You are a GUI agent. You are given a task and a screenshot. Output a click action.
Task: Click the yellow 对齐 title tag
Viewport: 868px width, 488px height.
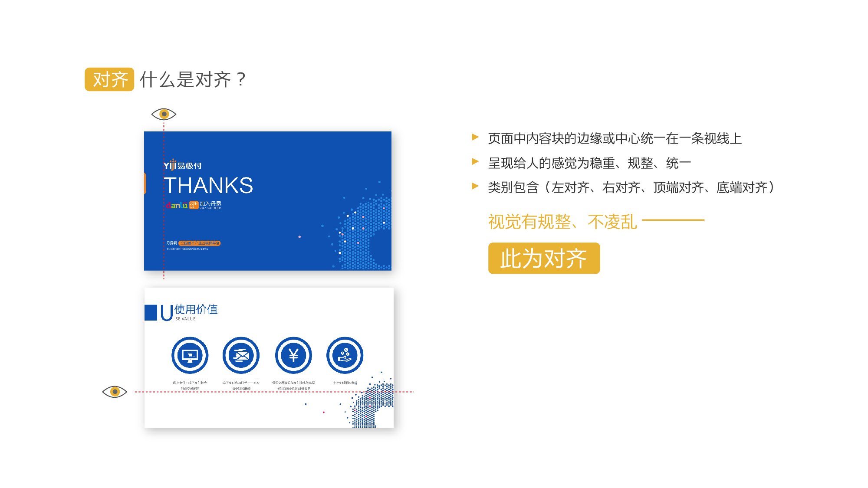point(109,79)
